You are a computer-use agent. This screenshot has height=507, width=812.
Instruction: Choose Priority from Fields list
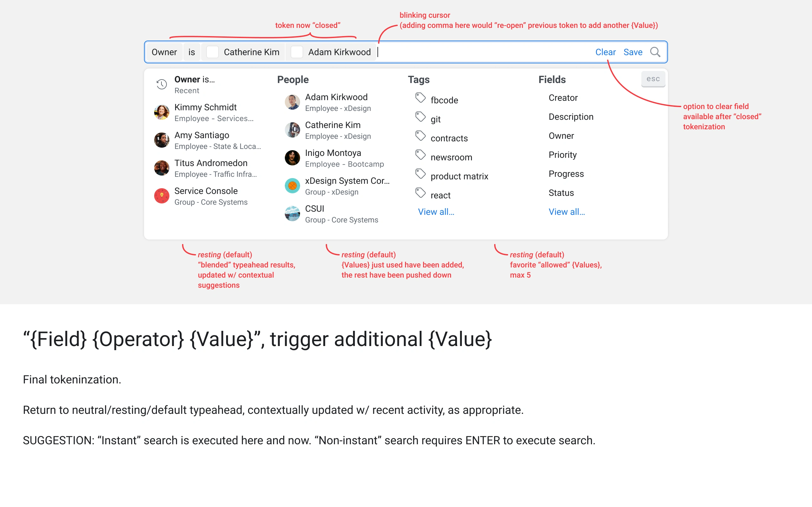[562, 155]
